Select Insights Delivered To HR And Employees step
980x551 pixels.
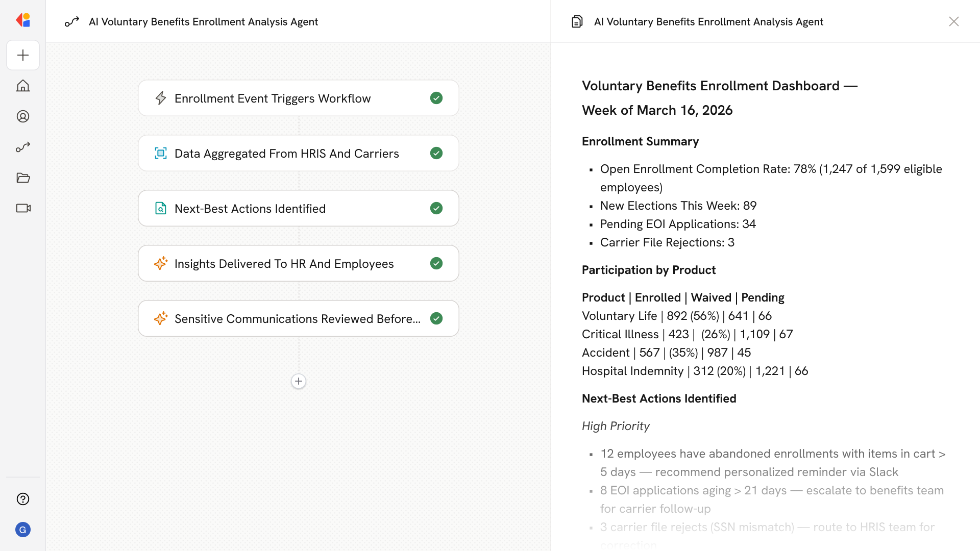pyautogui.click(x=284, y=263)
